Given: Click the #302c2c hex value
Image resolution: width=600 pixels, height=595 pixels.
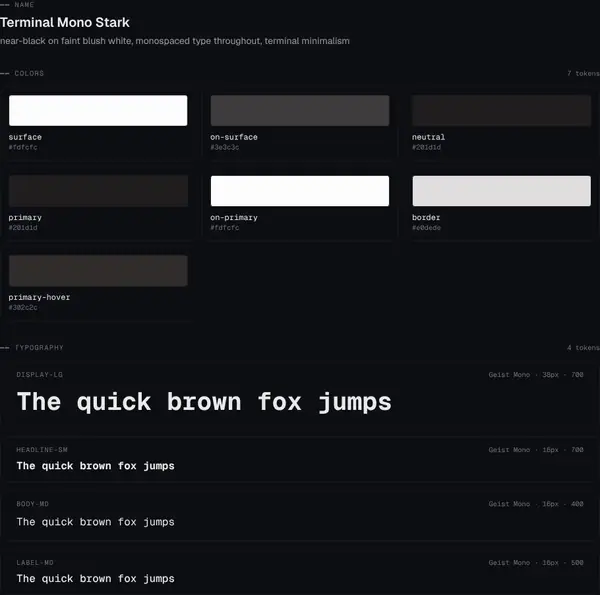Looking at the screenshot, I should point(23,307).
